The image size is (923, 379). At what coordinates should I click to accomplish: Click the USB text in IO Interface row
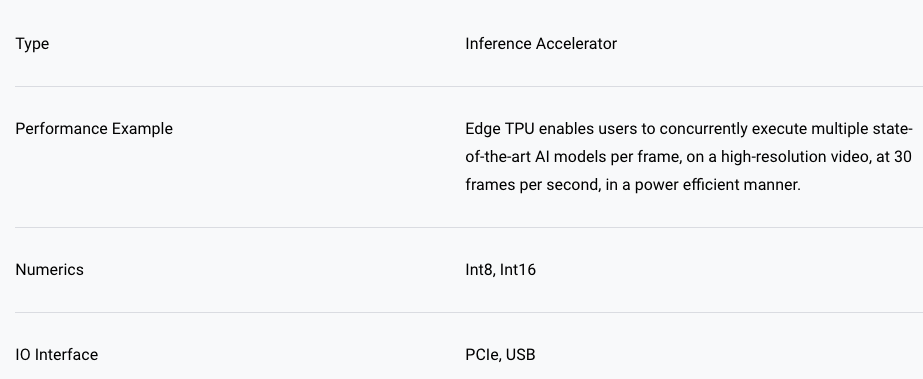pyautogui.click(x=521, y=355)
